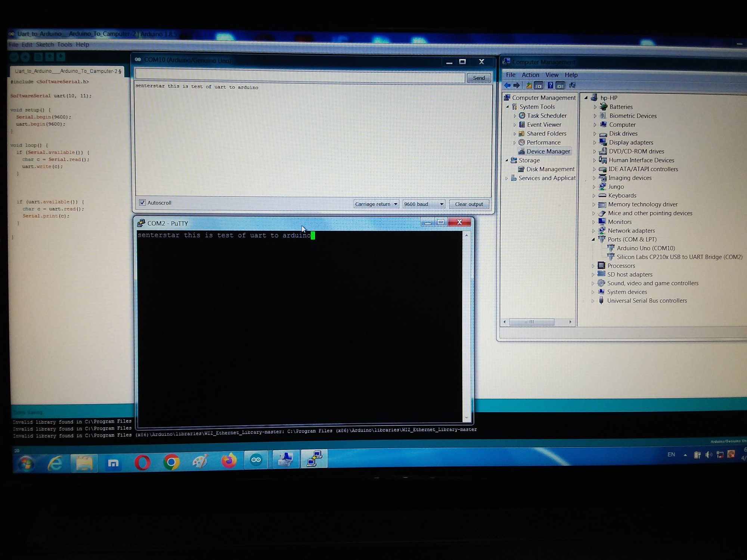The width and height of the screenshot is (747, 560).
Task: Open Windows Start orb
Action: (x=26, y=464)
